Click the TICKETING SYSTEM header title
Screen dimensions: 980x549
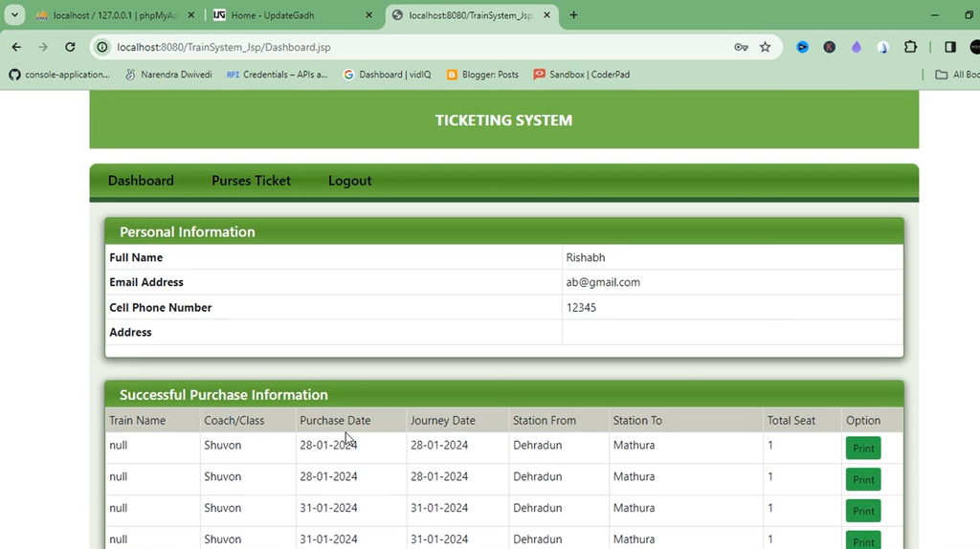[503, 120]
